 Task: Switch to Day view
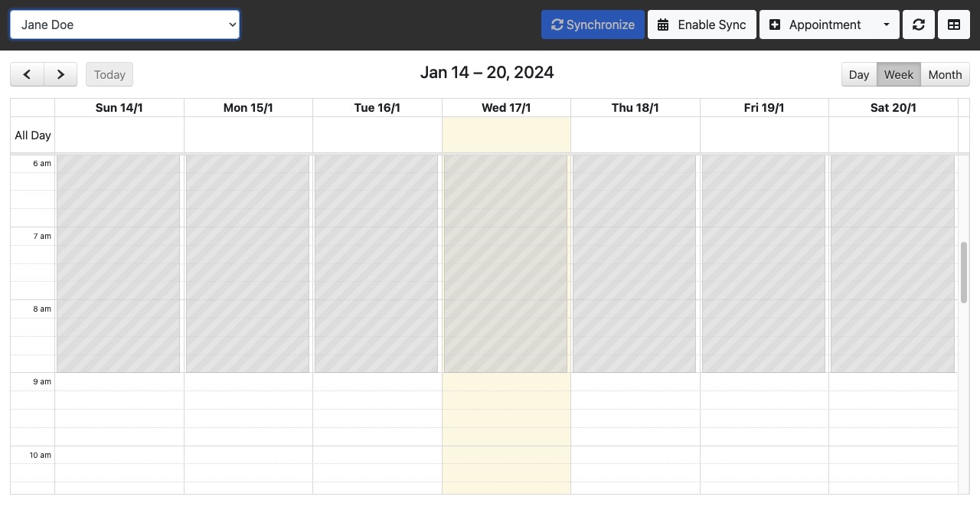pos(858,74)
